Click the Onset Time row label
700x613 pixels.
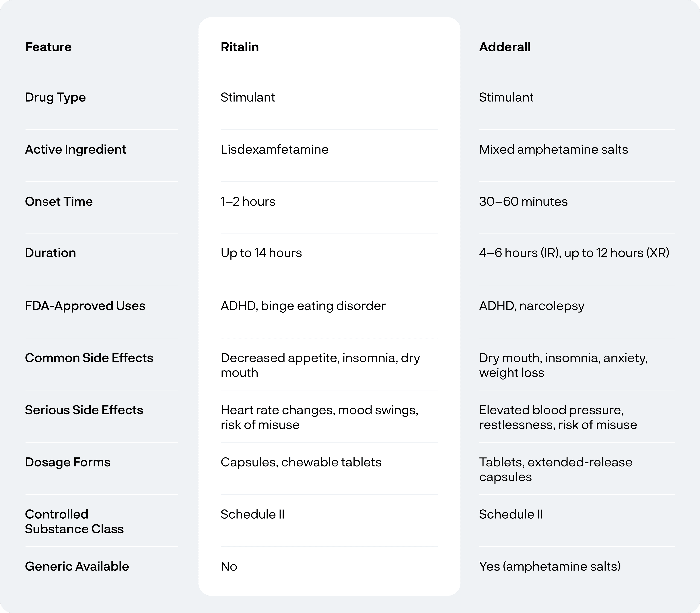coord(59,201)
